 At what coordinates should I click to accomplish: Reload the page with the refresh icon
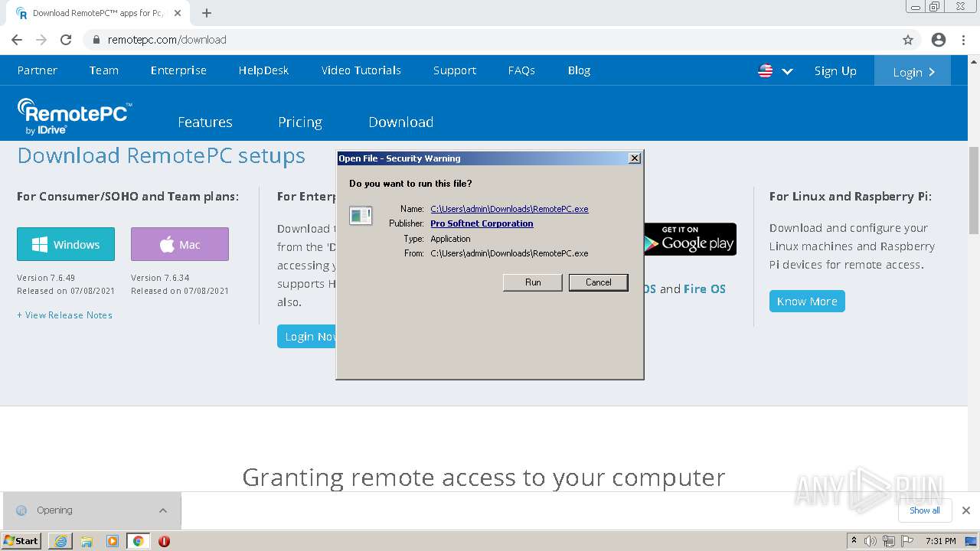[66, 40]
